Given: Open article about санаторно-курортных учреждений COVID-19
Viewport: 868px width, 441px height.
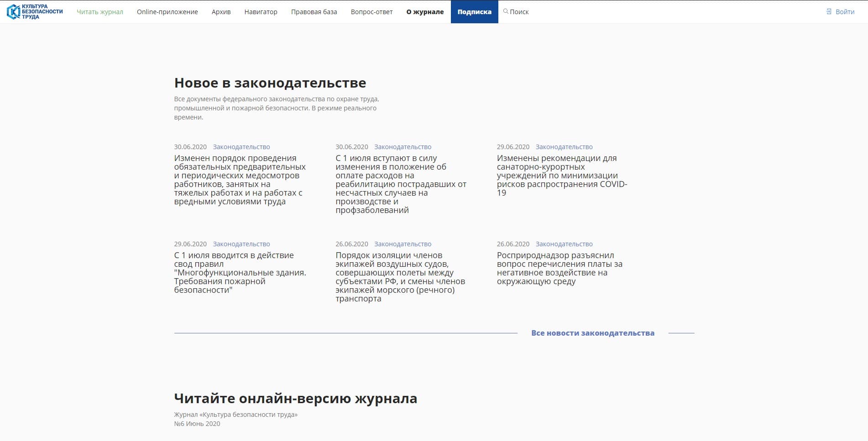Looking at the screenshot, I should pos(562,176).
